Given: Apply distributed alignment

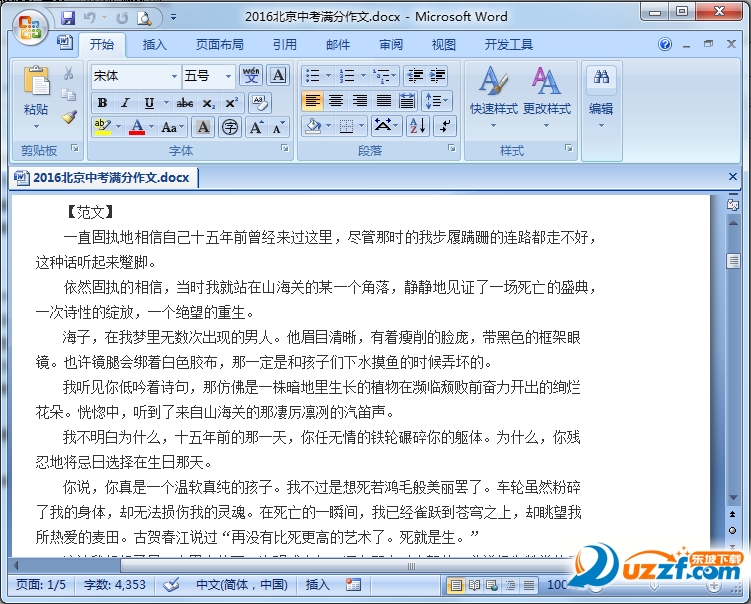Looking at the screenshot, I should [407, 101].
